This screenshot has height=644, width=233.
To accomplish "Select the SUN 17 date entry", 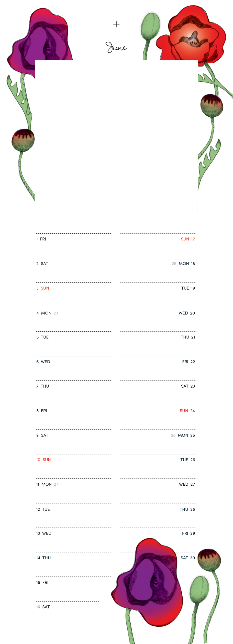I will [188, 239].
